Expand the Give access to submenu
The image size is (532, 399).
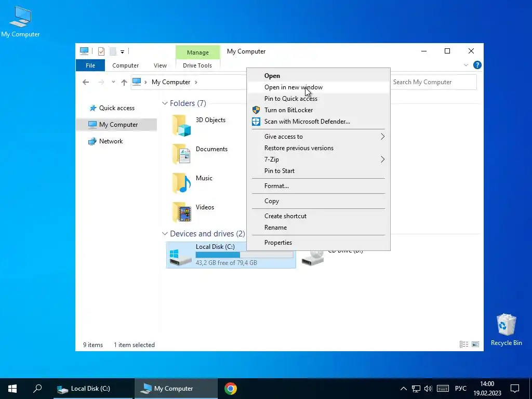click(x=318, y=137)
